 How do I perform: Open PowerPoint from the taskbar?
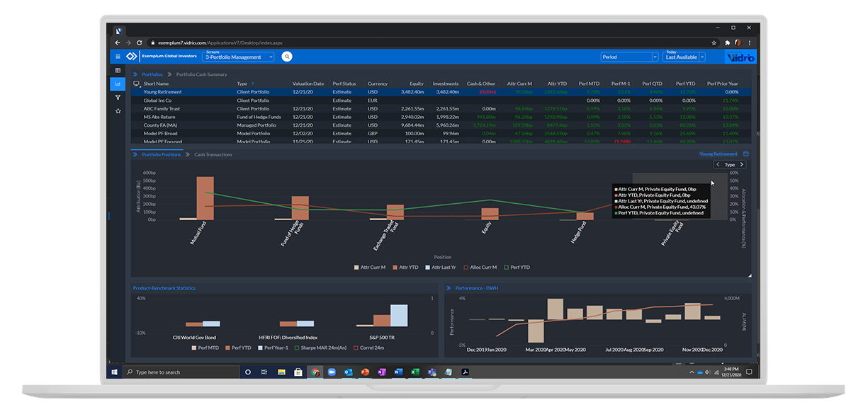[366, 372]
